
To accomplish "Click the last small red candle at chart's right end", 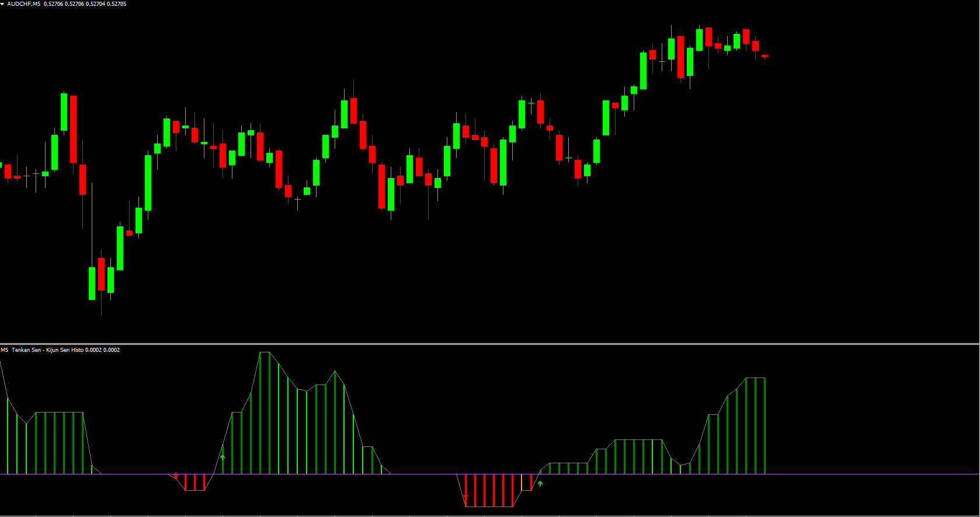I will (x=764, y=56).
